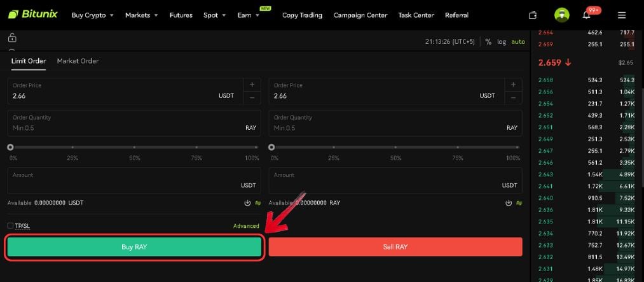
Task: Set buy slider to 25%
Action: click(72, 147)
